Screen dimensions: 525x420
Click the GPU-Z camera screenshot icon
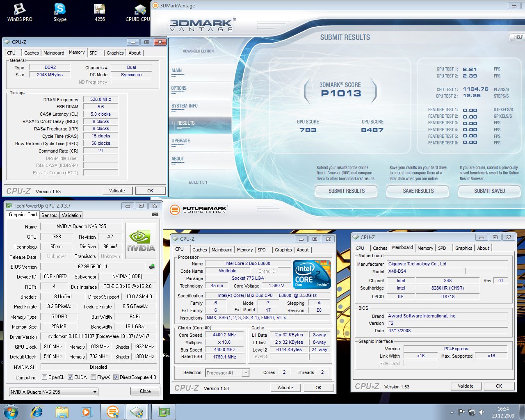[x=155, y=214]
